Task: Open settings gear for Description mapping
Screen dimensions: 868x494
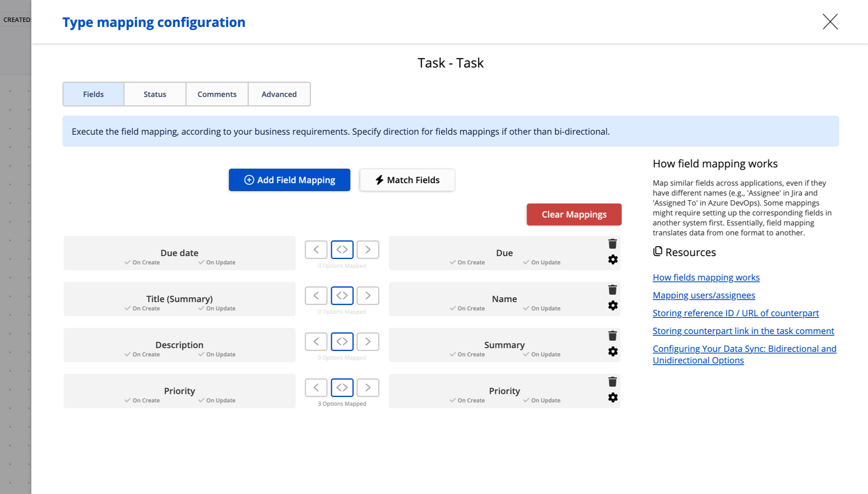Action: (613, 351)
